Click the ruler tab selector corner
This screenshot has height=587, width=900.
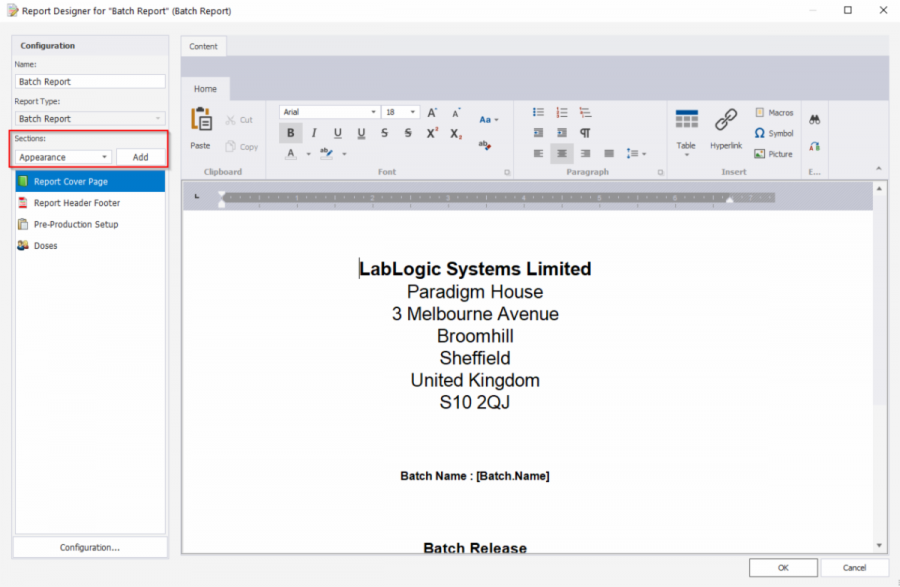197,197
